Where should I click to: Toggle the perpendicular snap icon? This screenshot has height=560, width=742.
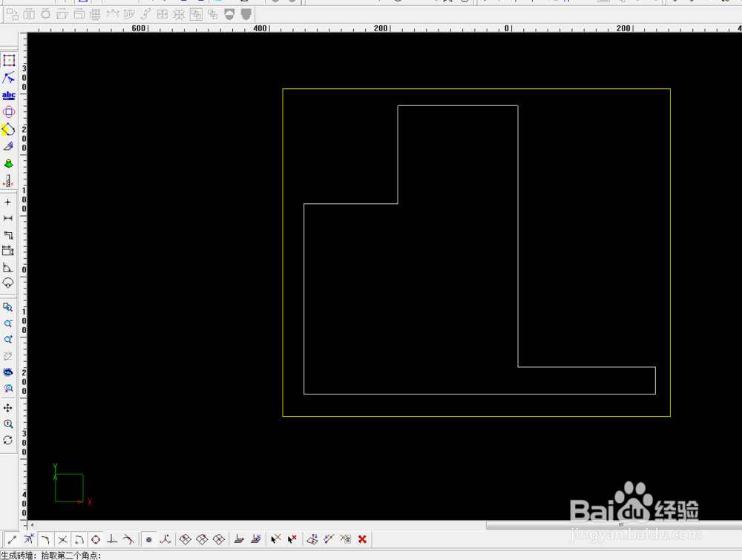pos(112,539)
